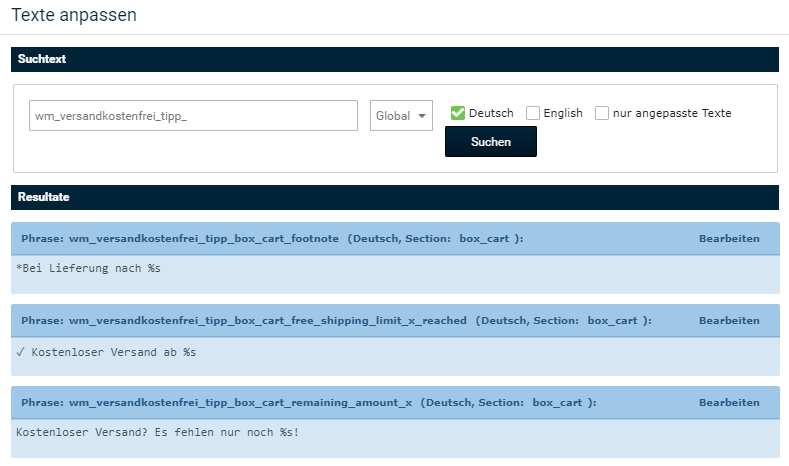The height and width of the screenshot is (466, 789).
Task: Select the Resultate section header
Action: pyautogui.click(x=395, y=197)
